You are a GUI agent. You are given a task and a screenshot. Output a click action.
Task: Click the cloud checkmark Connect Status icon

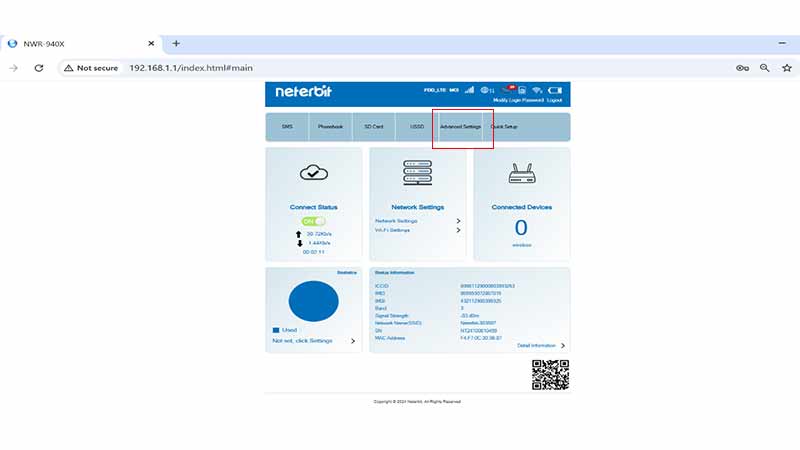(314, 173)
